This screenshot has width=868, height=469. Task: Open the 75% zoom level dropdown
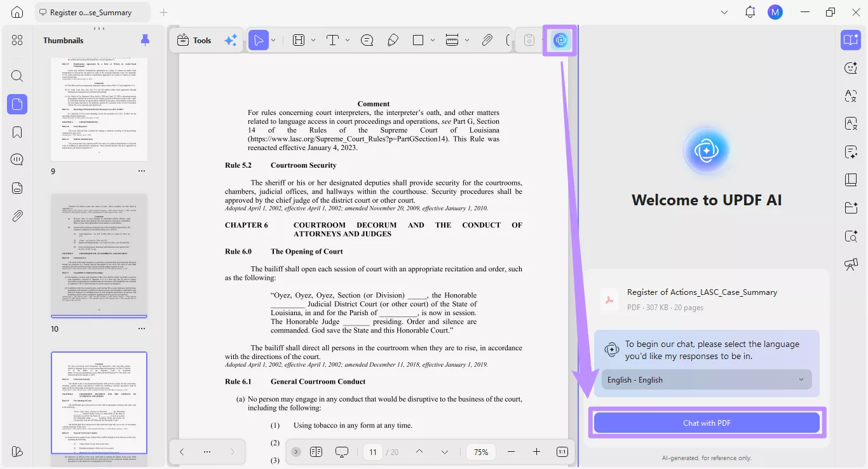pyautogui.click(x=481, y=452)
